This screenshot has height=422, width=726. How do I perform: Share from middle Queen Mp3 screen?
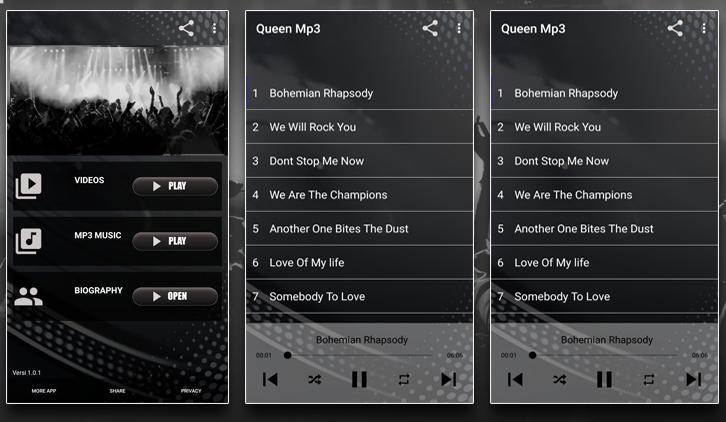(x=430, y=28)
